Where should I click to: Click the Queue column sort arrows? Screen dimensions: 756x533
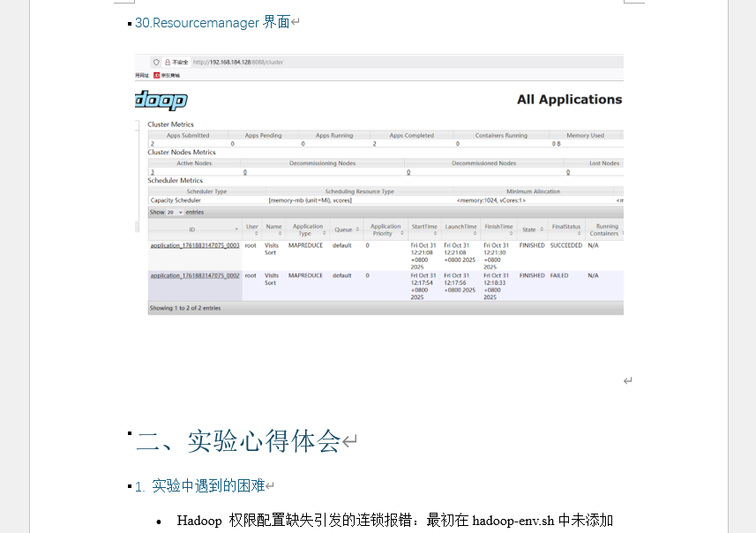click(357, 229)
